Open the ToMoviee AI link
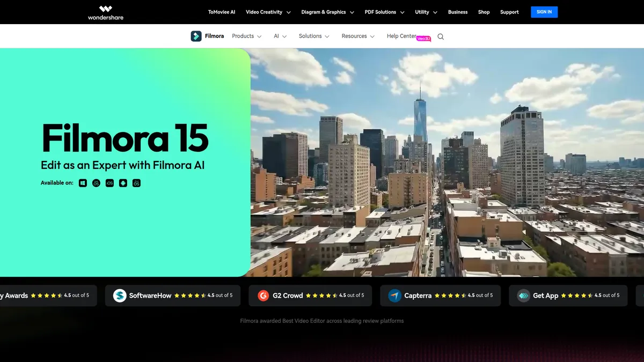The width and height of the screenshot is (644, 362). pyautogui.click(x=222, y=12)
